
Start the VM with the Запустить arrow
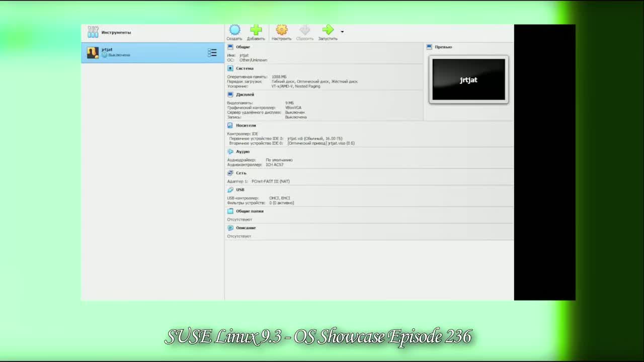[328, 30]
